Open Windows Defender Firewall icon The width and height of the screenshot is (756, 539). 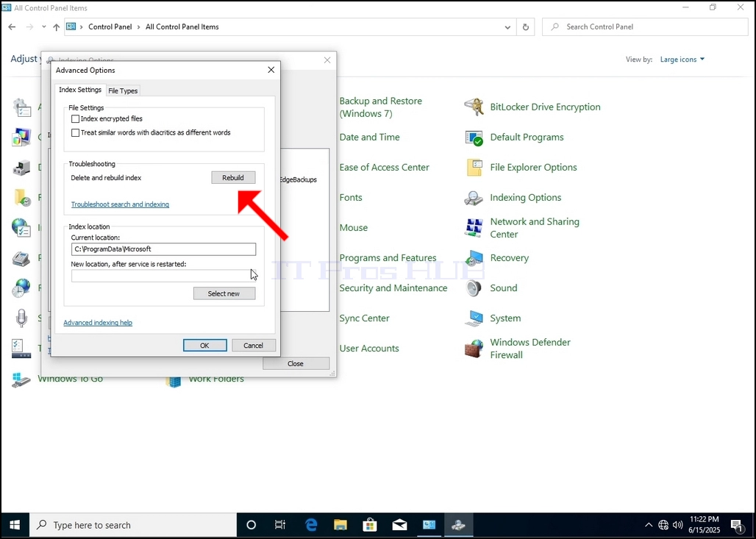(474, 349)
